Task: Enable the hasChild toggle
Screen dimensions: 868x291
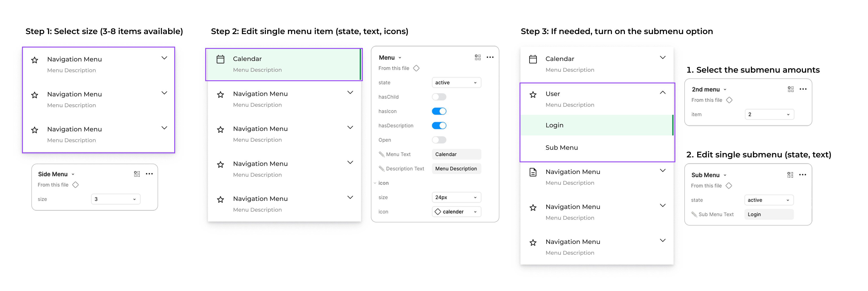Action: click(439, 97)
